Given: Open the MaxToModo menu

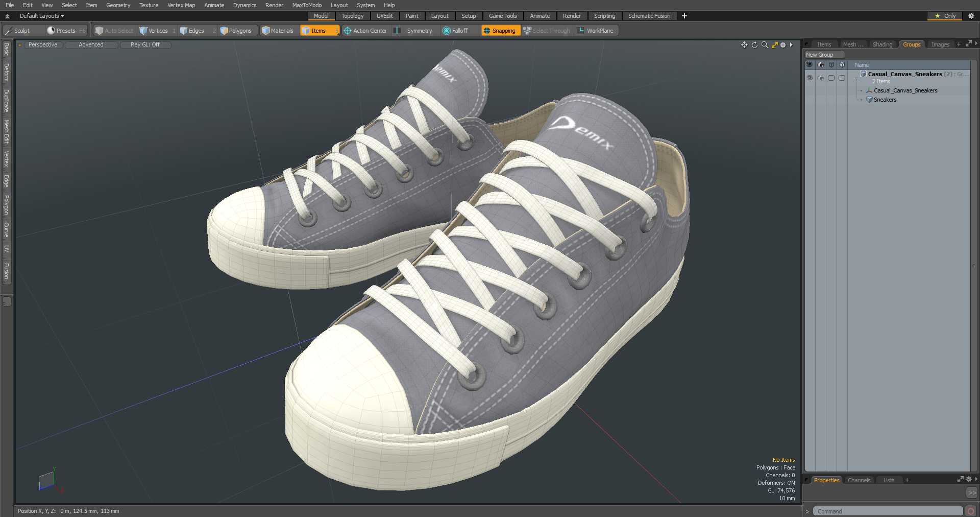Looking at the screenshot, I should (x=307, y=5).
